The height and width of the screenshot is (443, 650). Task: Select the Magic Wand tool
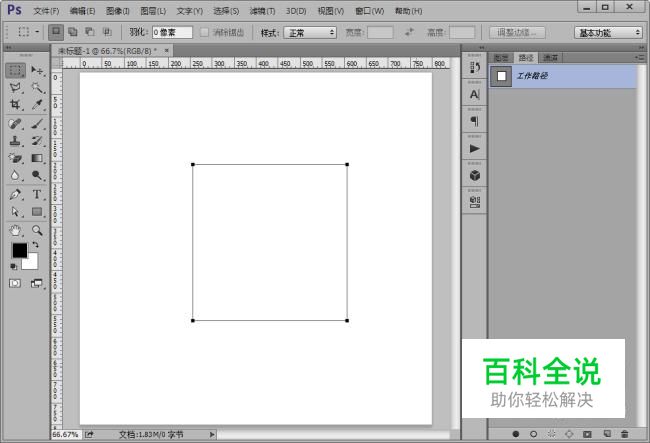(37, 87)
